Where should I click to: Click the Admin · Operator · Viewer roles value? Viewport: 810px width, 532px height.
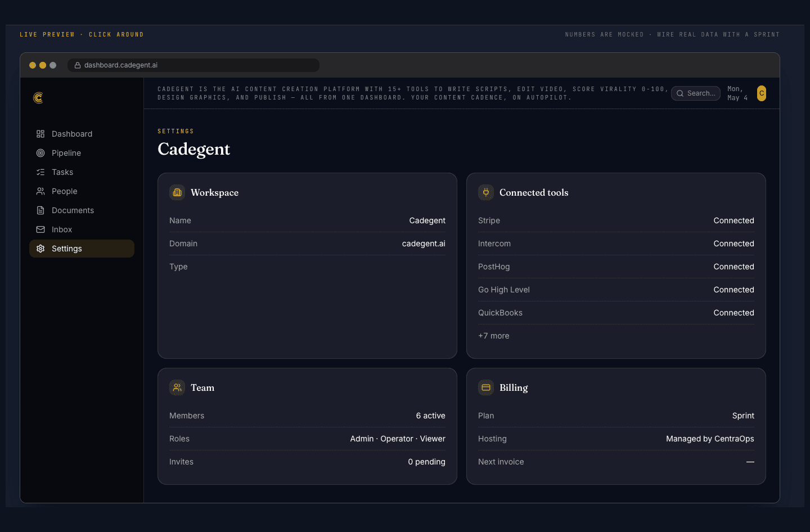click(398, 439)
